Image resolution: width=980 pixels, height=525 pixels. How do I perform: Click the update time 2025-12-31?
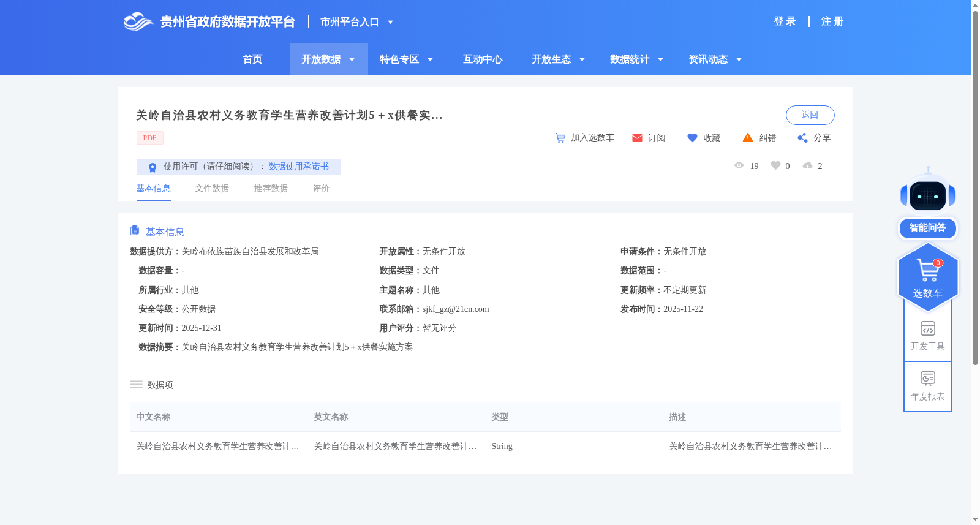pyautogui.click(x=202, y=328)
